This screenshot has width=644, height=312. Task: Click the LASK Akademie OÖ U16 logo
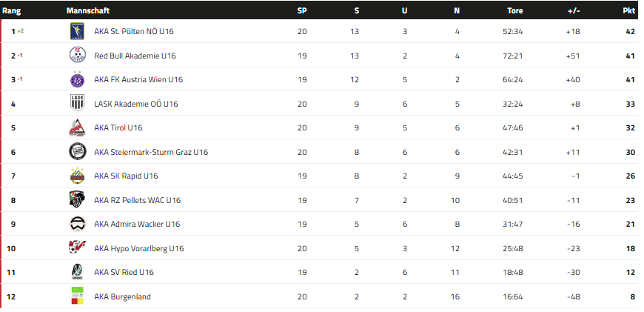77,104
